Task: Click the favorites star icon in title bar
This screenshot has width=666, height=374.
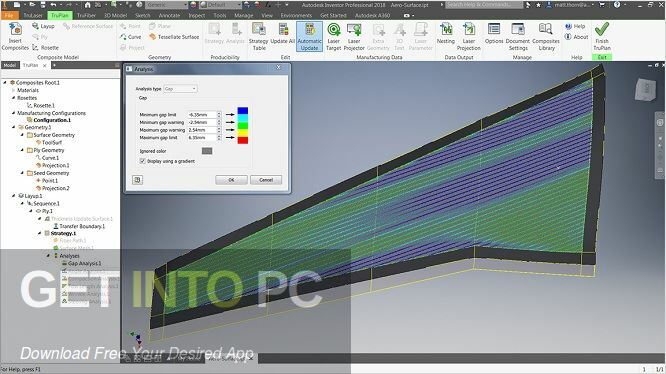Action: (538, 5)
